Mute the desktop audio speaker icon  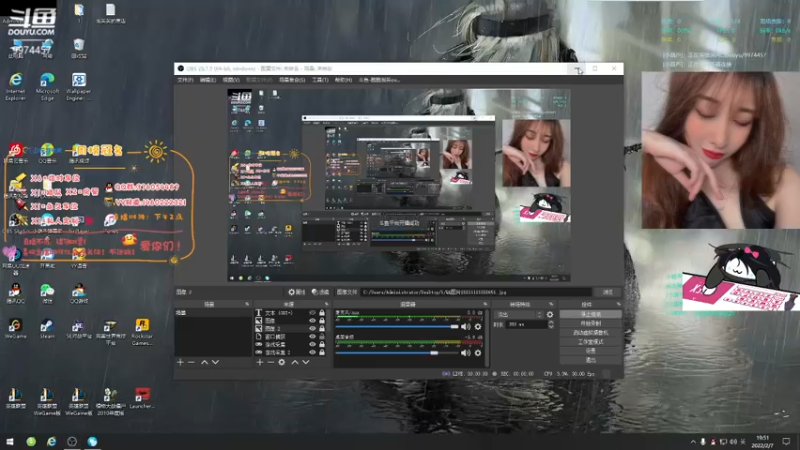coord(466,353)
